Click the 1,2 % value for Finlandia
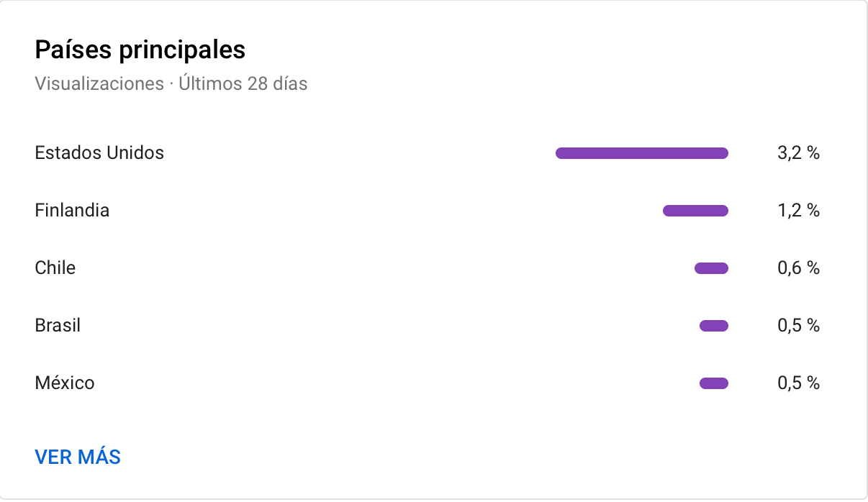This screenshot has height=502, width=868. coord(798,211)
